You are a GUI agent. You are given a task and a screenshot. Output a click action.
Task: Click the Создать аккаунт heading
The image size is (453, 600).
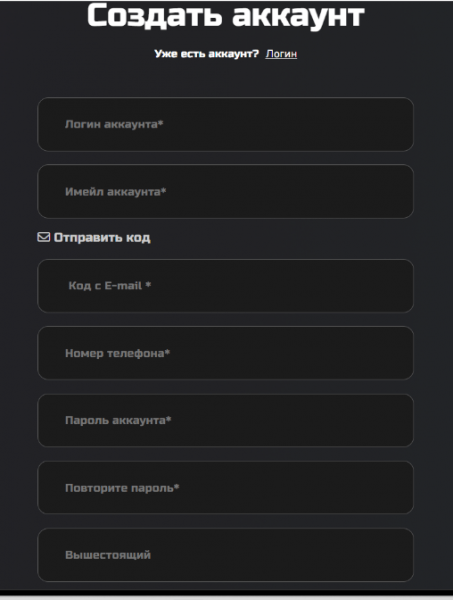click(226, 16)
